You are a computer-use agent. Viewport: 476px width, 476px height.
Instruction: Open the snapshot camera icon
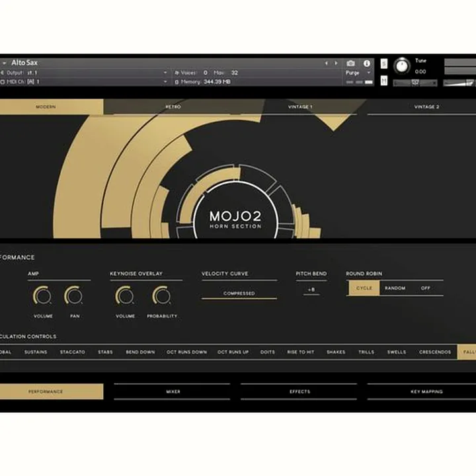tap(350, 63)
